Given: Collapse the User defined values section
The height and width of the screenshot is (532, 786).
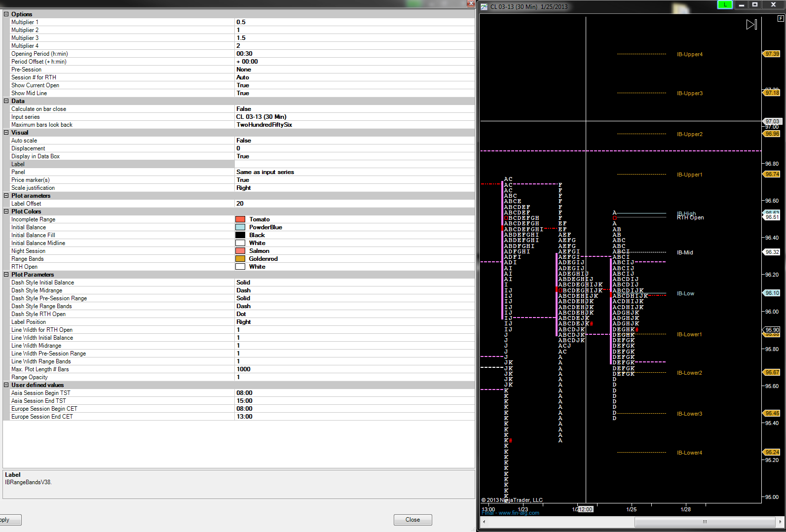Looking at the screenshot, I should click(6, 385).
